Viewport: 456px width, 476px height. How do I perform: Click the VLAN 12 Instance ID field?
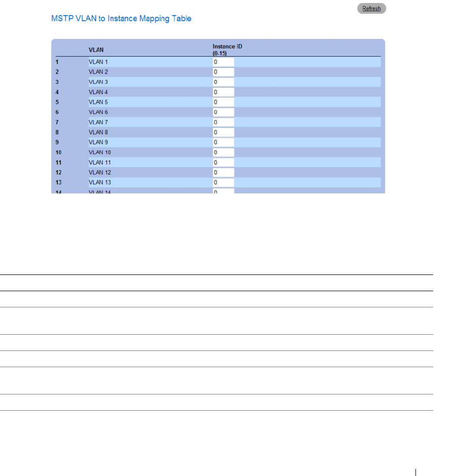tap(223, 173)
